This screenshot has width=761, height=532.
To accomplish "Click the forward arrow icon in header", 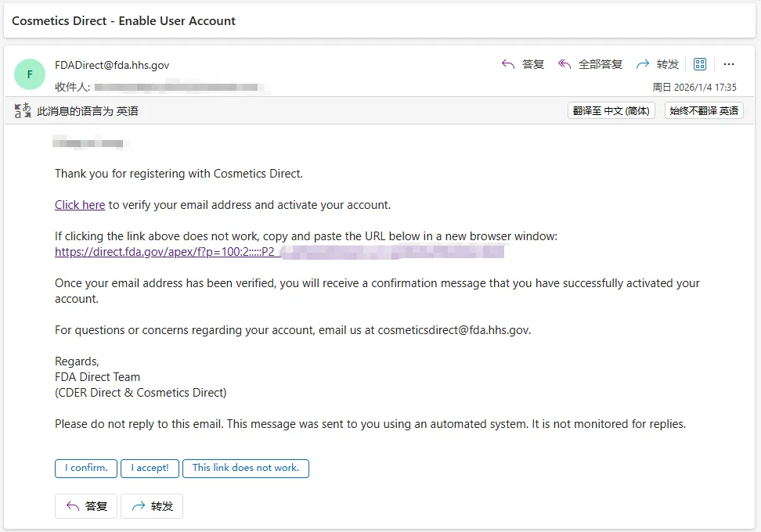I will 643,64.
